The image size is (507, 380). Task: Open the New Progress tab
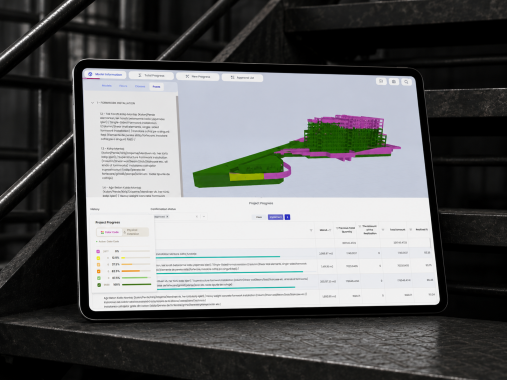coord(197,76)
